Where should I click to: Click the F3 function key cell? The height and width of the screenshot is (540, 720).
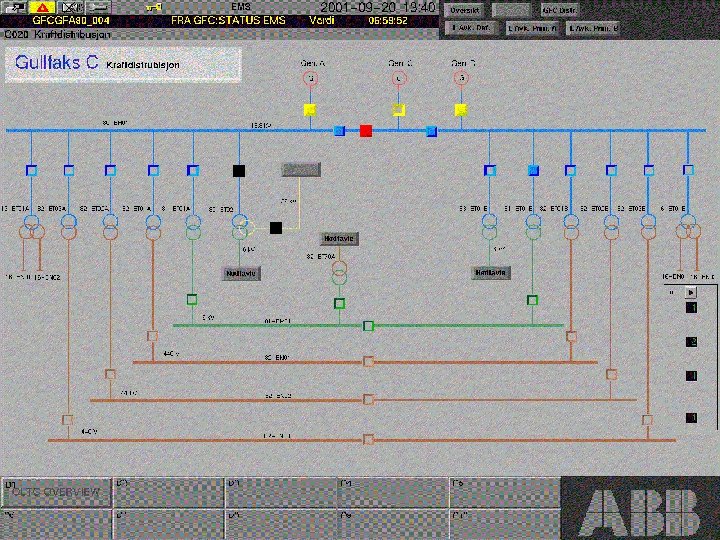(x=281, y=492)
